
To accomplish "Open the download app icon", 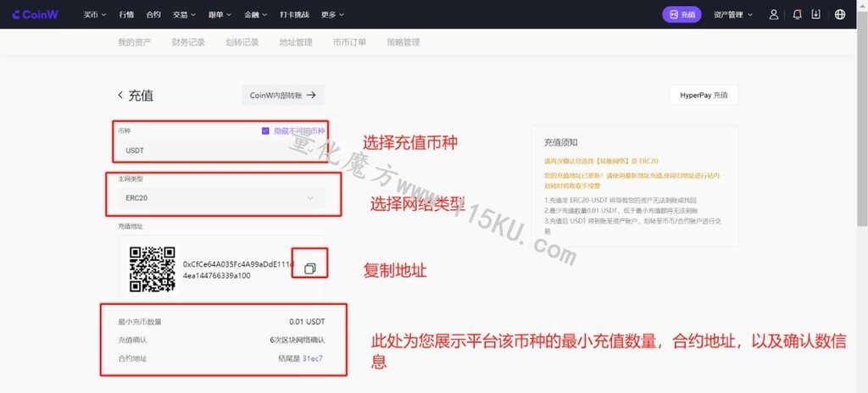I will click(x=815, y=14).
